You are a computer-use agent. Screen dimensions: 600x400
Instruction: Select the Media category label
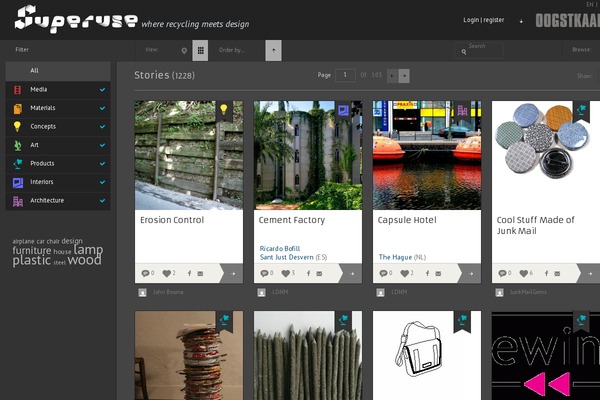click(x=39, y=90)
